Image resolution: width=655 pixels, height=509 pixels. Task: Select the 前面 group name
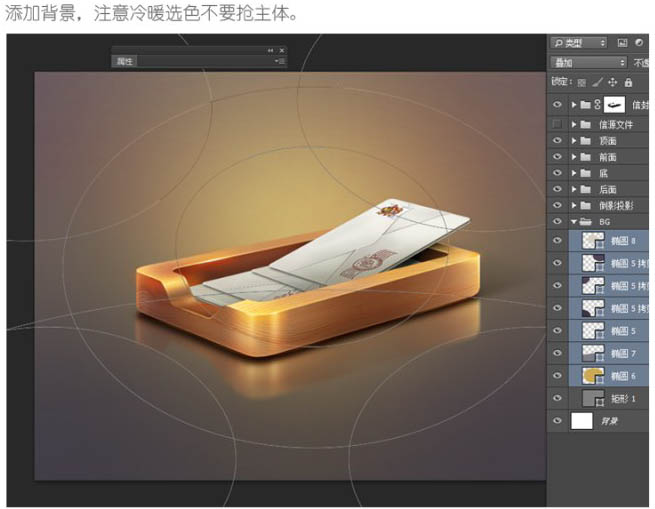click(608, 157)
